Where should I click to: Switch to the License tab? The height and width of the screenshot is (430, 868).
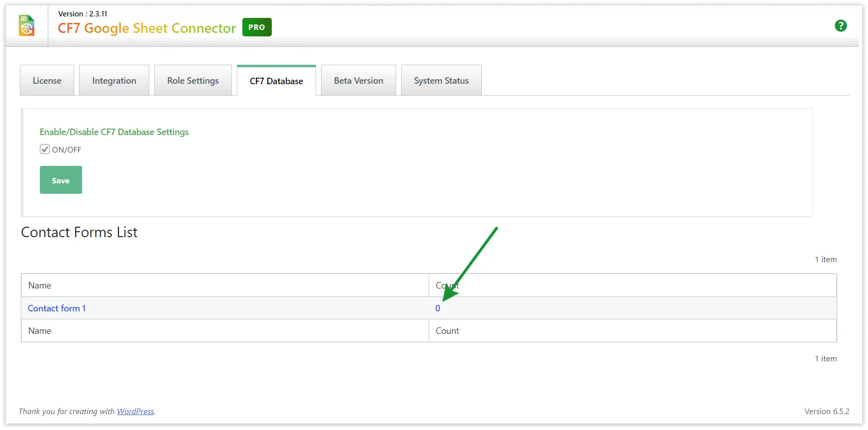47,81
